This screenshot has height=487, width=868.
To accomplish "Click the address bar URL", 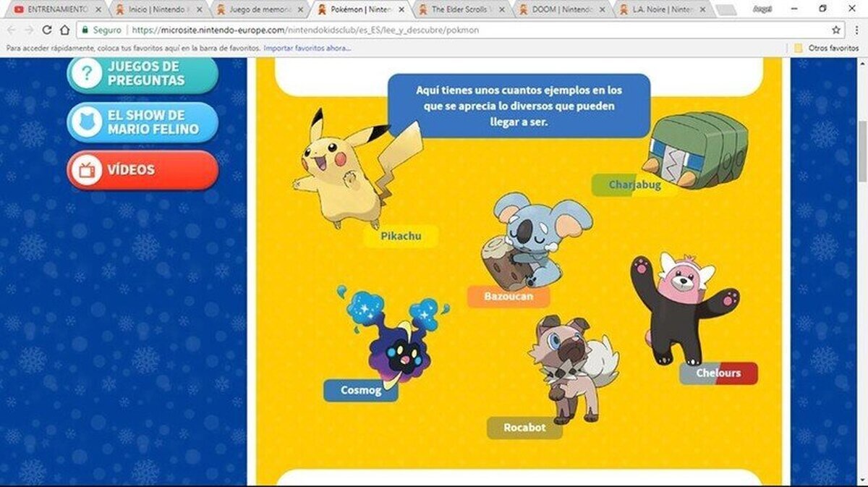I will [305, 30].
